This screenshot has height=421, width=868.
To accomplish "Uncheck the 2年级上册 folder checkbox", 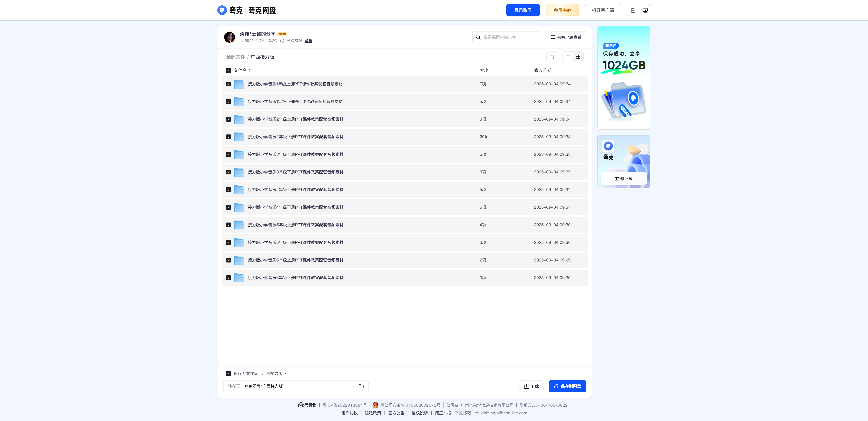I will click(229, 119).
